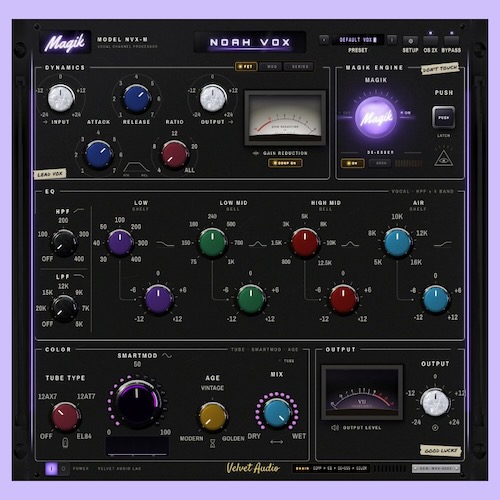Click the blue Mix dry/wet knob

point(277,413)
